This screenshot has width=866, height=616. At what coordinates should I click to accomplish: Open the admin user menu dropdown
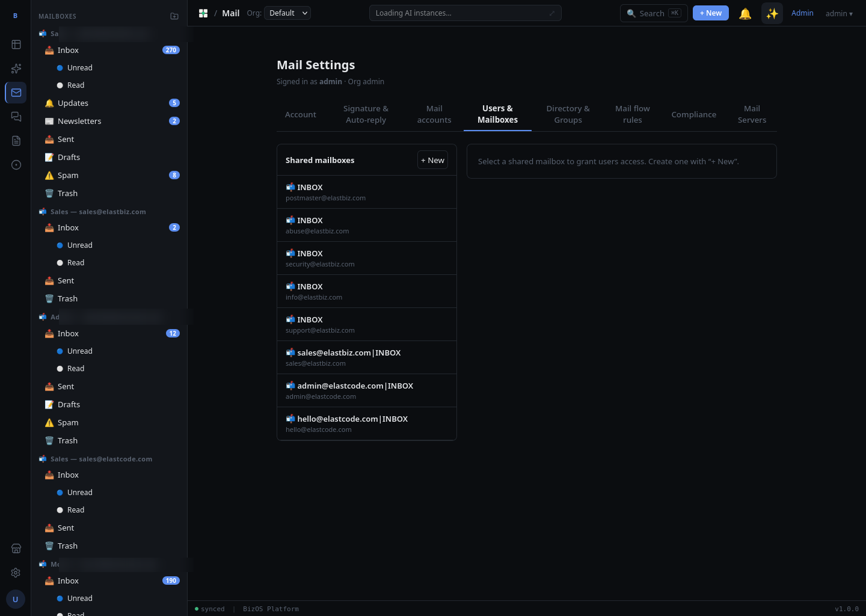pyautogui.click(x=839, y=13)
